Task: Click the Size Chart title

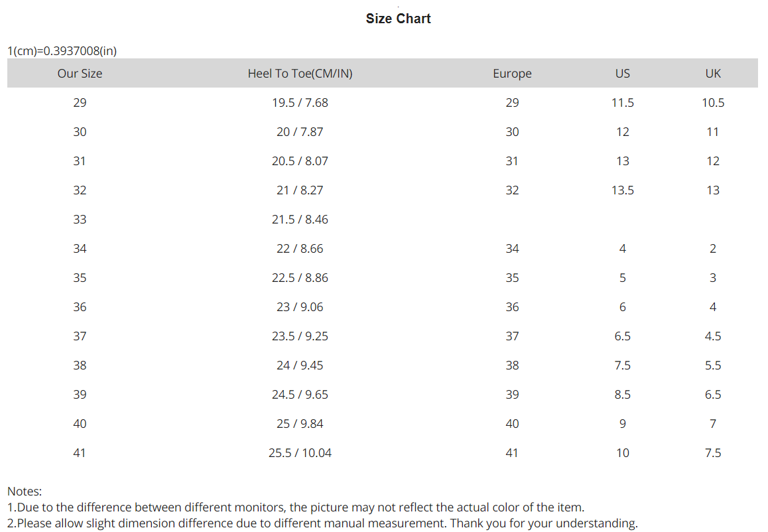Action: point(398,19)
